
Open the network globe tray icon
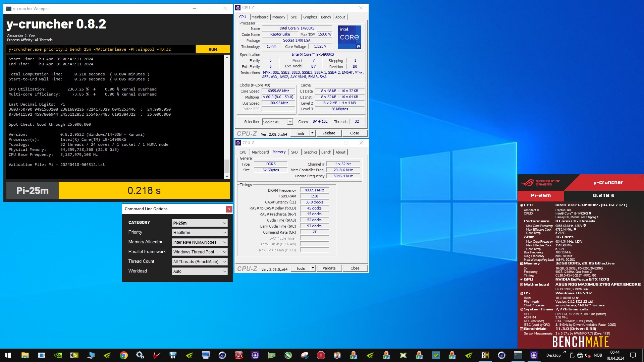tap(580, 355)
